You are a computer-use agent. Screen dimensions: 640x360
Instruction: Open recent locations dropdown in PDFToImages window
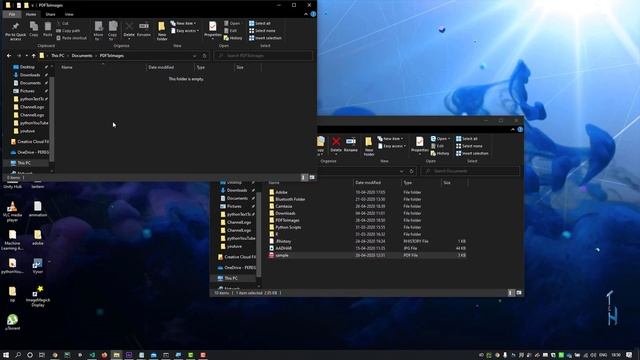(x=27, y=56)
